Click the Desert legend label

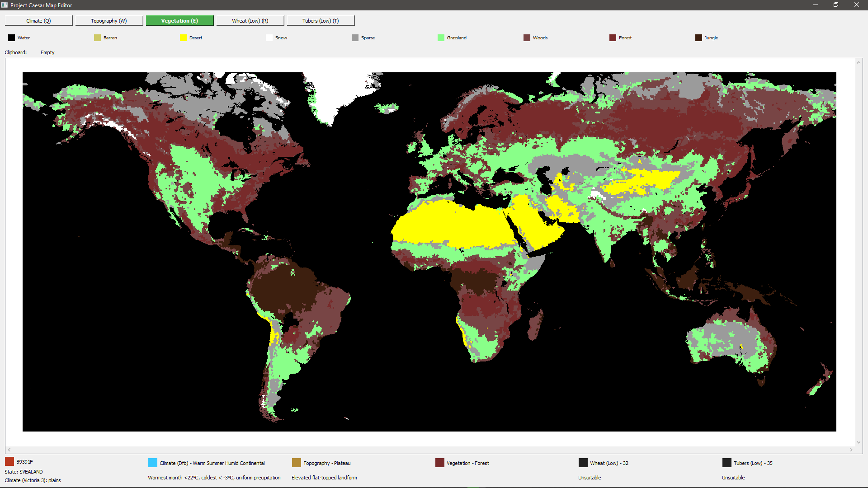196,38
